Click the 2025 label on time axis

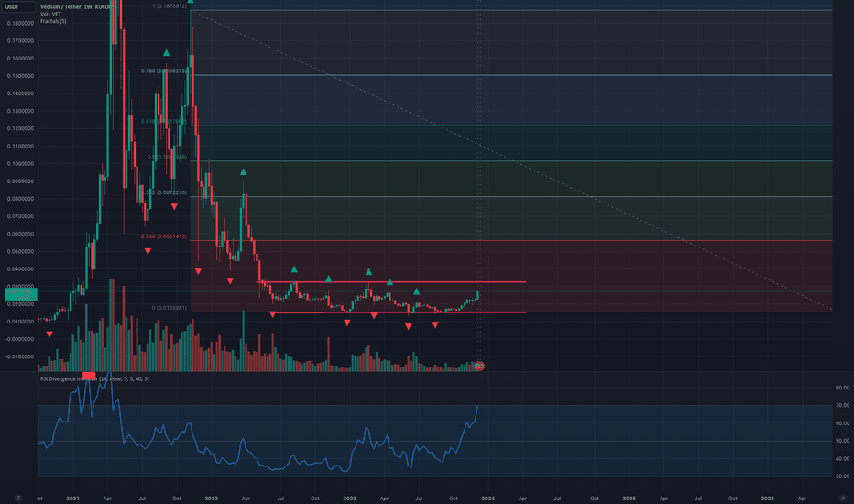tap(630, 498)
